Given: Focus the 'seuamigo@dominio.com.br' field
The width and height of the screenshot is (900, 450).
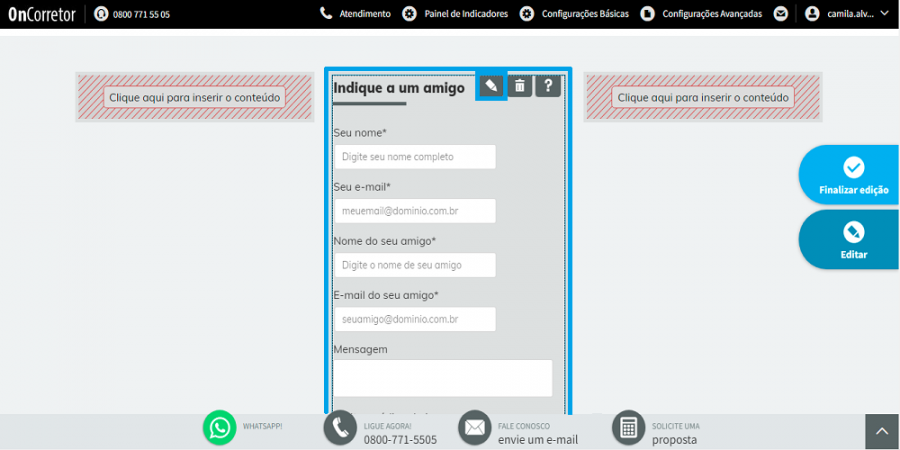Looking at the screenshot, I should point(415,319).
